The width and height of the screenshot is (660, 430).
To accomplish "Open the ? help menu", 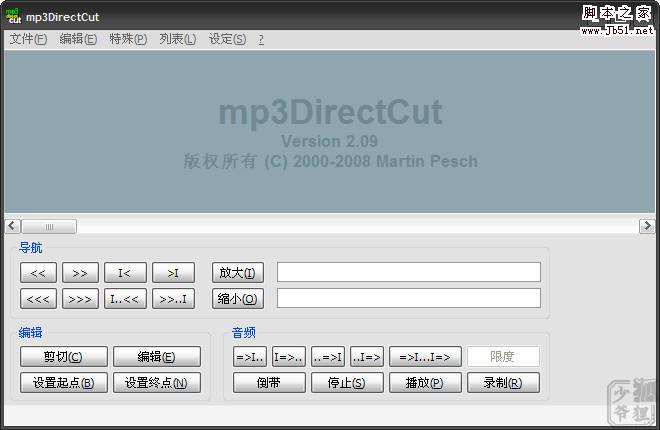I will (261, 39).
